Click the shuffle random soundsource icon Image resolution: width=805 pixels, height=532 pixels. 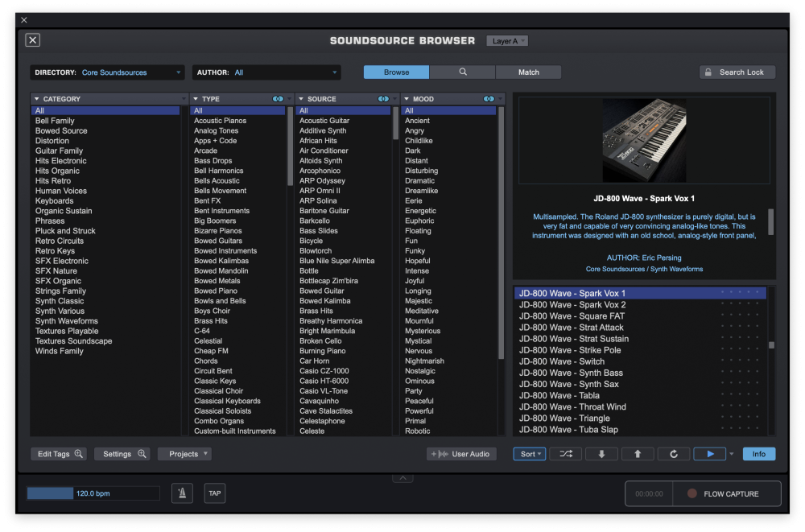click(x=566, y=454)
